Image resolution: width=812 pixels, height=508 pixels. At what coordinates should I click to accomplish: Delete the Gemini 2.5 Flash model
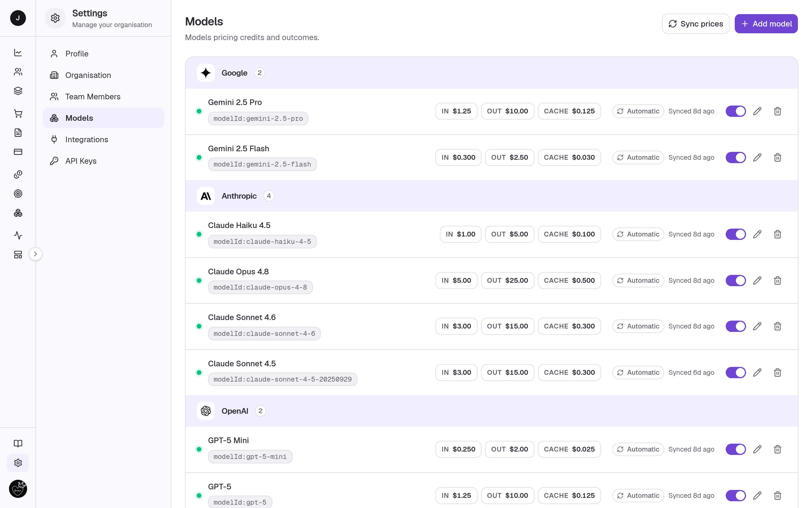(x=777, y=157)
